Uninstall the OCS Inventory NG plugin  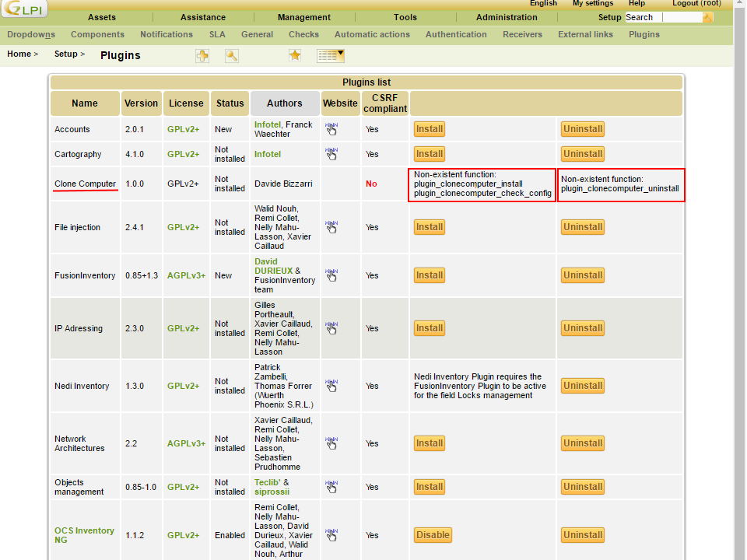point(583,535)
